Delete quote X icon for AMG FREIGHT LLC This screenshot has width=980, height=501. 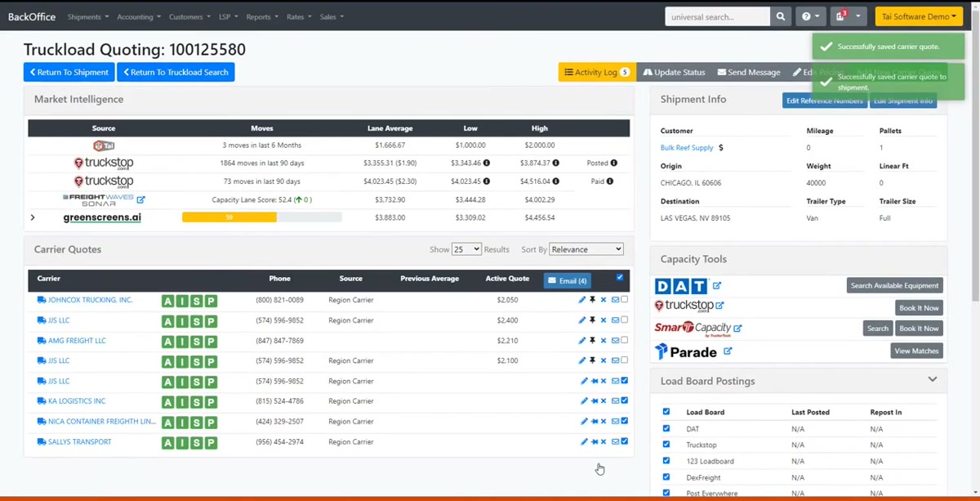pyautogui.click(x=604, y=340)
